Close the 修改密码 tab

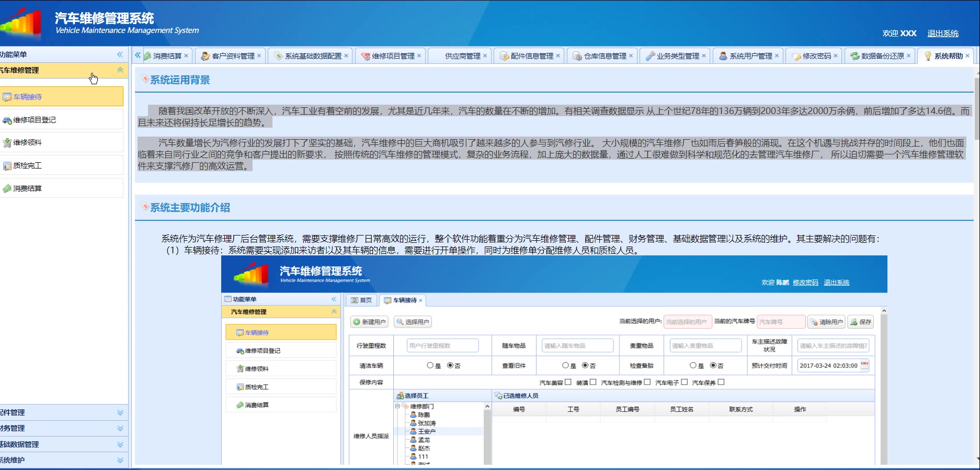click(836, 56)
